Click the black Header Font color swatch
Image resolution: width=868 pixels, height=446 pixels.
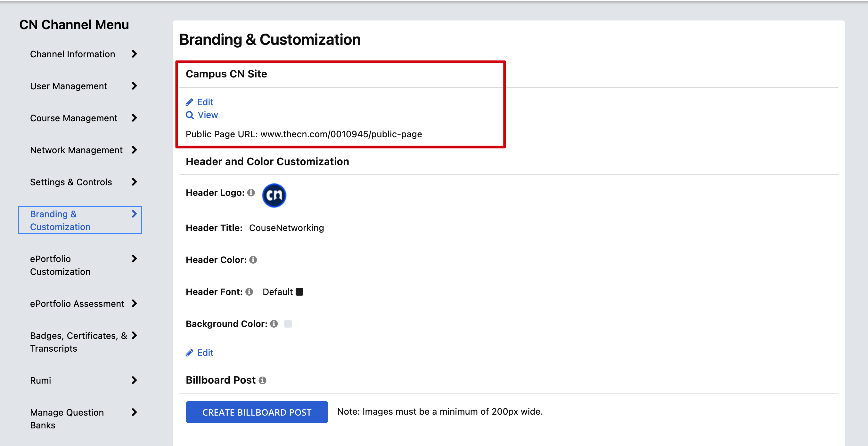[299, 292]
